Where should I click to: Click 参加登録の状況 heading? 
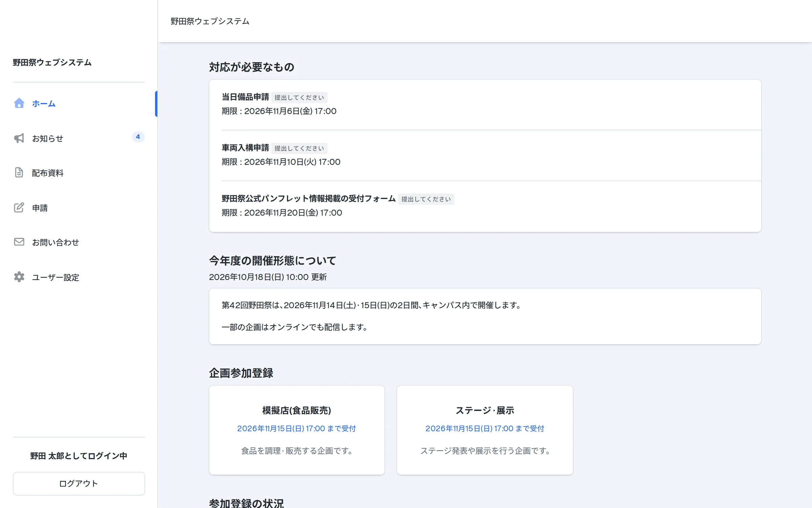coord(246,503)
